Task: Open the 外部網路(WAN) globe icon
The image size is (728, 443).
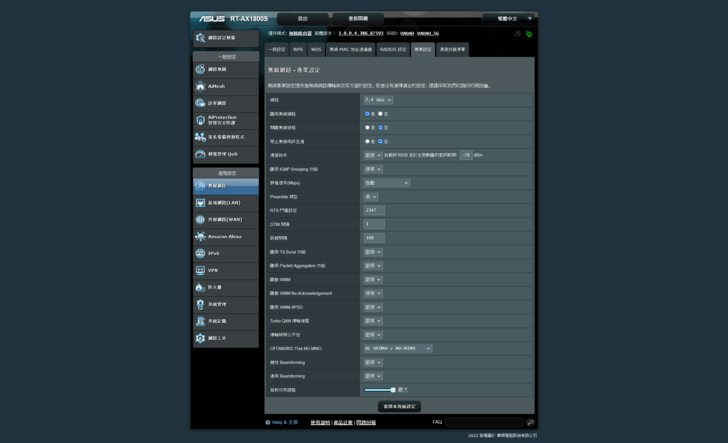Action: (x=201, y=220)
